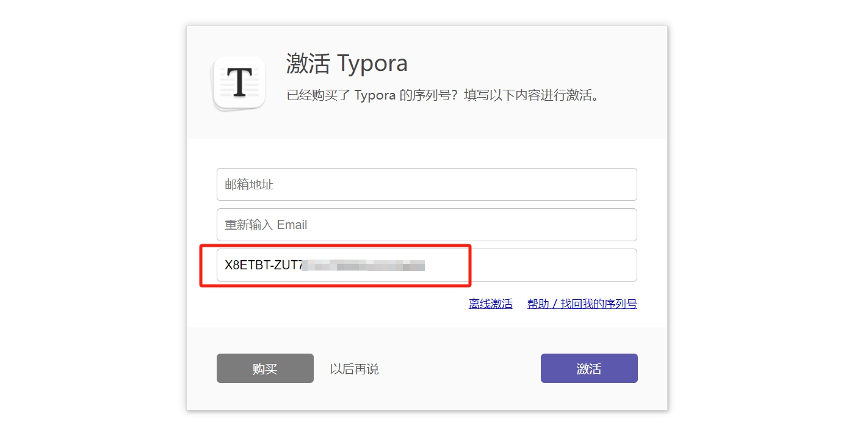Click the gray 购买 button

[265, 368]
